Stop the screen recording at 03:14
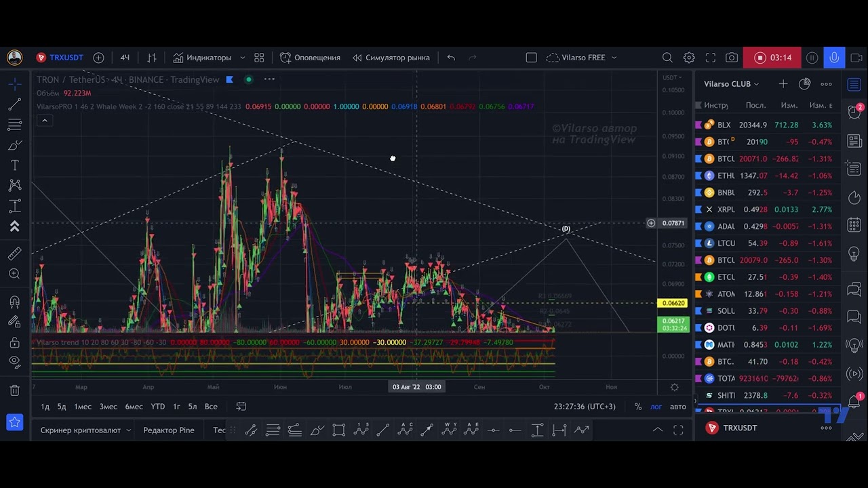 click(x=772, y=58)
